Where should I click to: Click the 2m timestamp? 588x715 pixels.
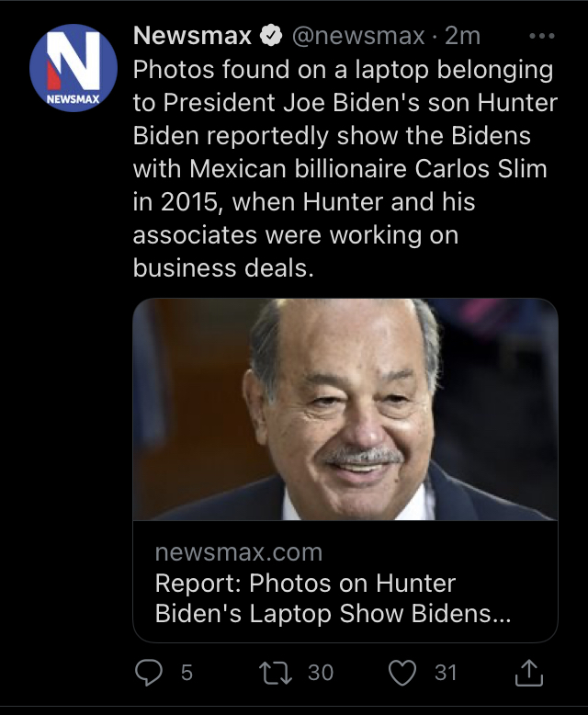point(462,37)
